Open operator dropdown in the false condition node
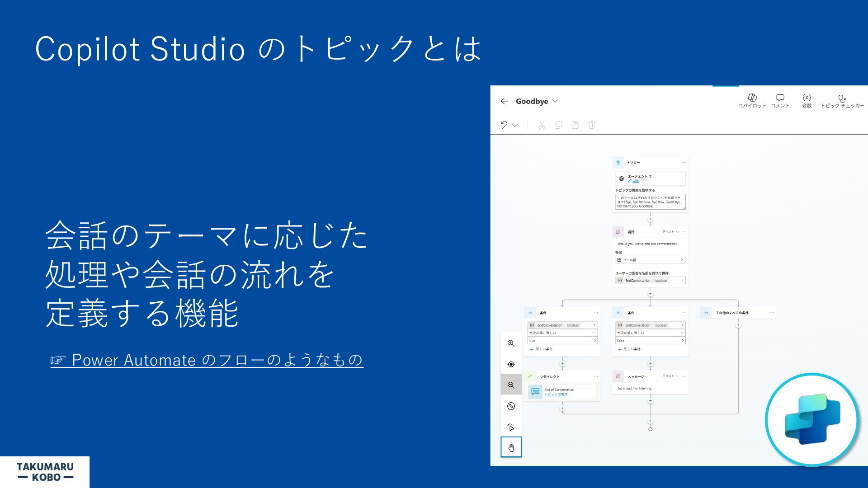Image resolution: width=868 pixels, height=488 pixels. coord(650,333)
